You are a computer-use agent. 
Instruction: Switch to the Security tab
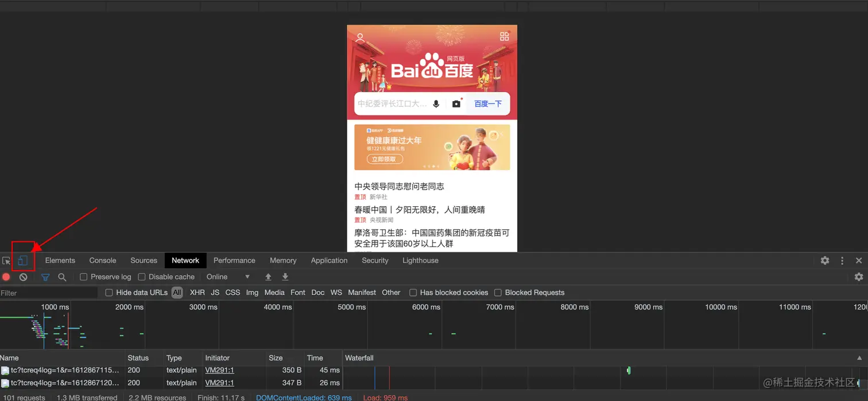click(375, 260)
